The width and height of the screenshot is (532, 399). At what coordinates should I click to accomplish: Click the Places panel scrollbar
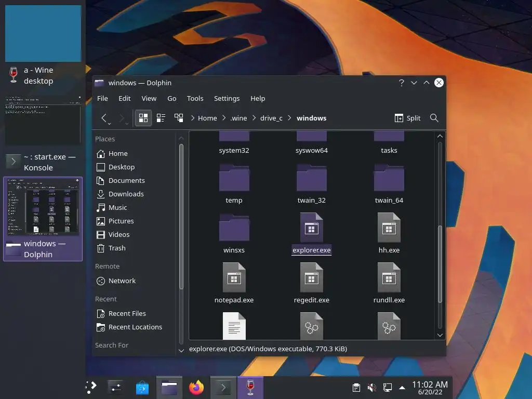click(x=181, y=217)
